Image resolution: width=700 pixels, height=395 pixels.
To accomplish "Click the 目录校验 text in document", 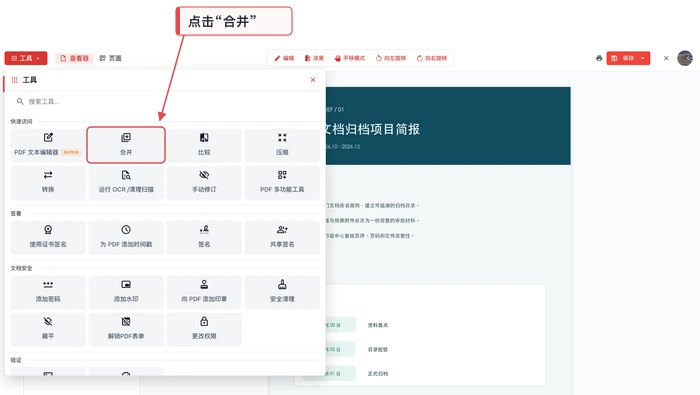I will (378, 349).
